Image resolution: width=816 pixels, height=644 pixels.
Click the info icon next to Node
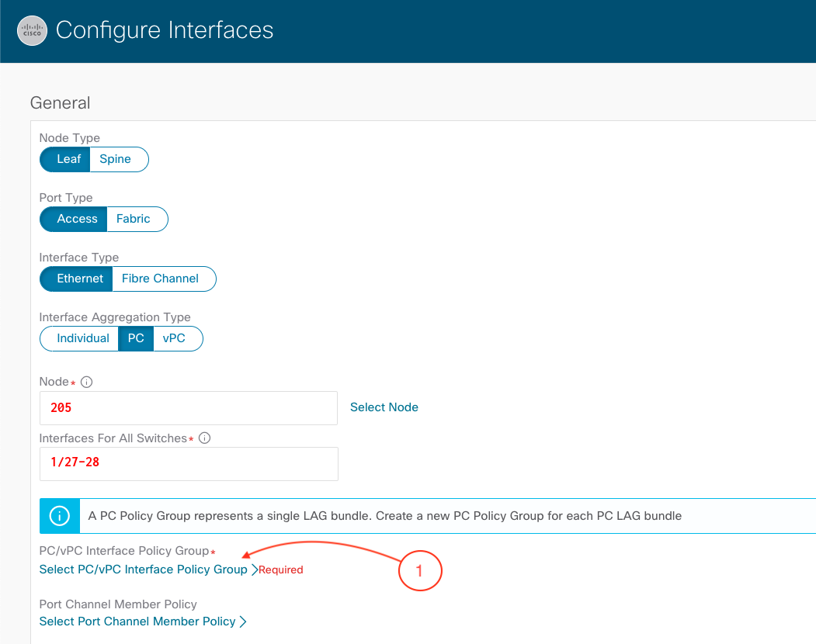[87, 382]
